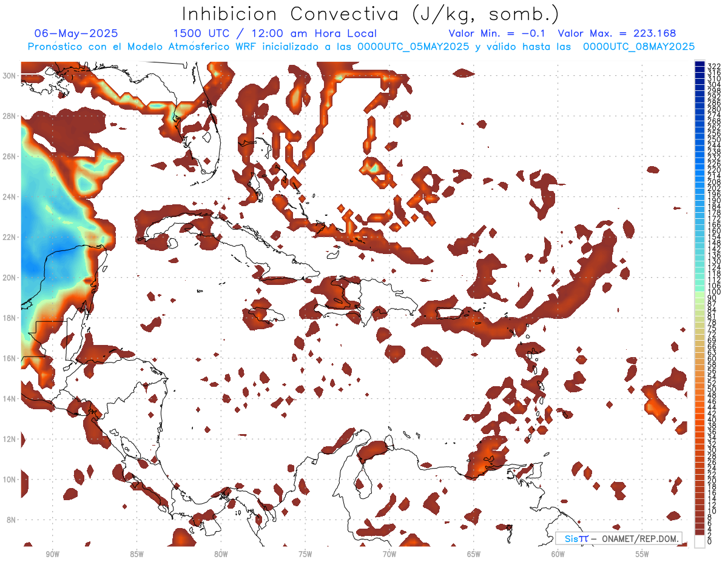Click the '60W' longitude label
Viewport: 728px width, 562px height.
point(558,554)
